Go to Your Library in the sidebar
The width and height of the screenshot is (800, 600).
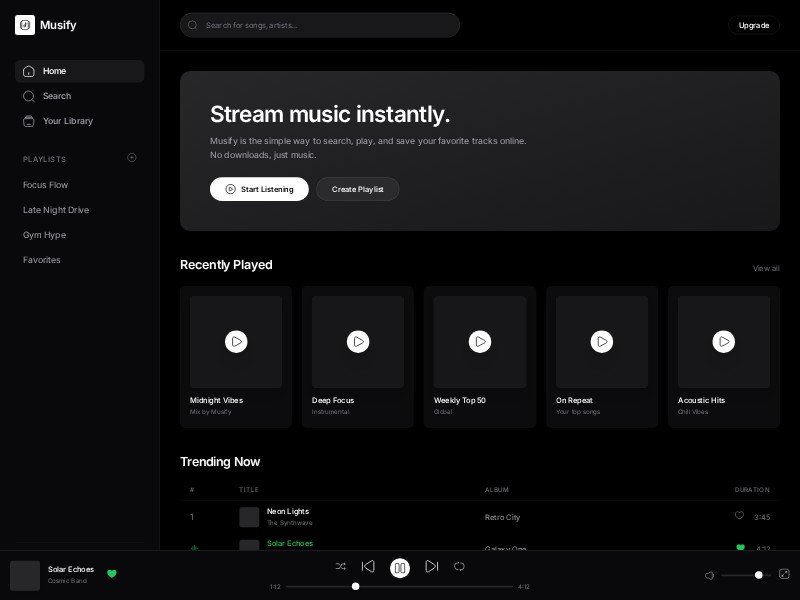click(68, 121)
